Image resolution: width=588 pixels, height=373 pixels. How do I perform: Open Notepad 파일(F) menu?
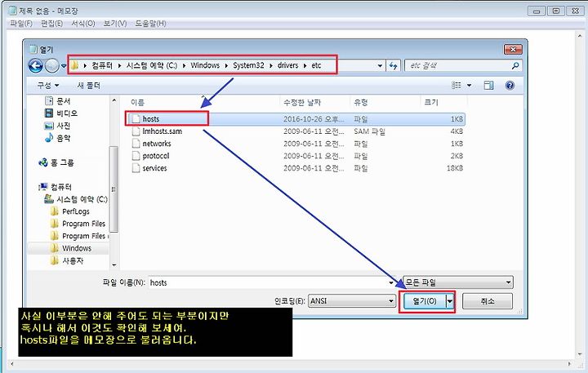tap(21, 23)
